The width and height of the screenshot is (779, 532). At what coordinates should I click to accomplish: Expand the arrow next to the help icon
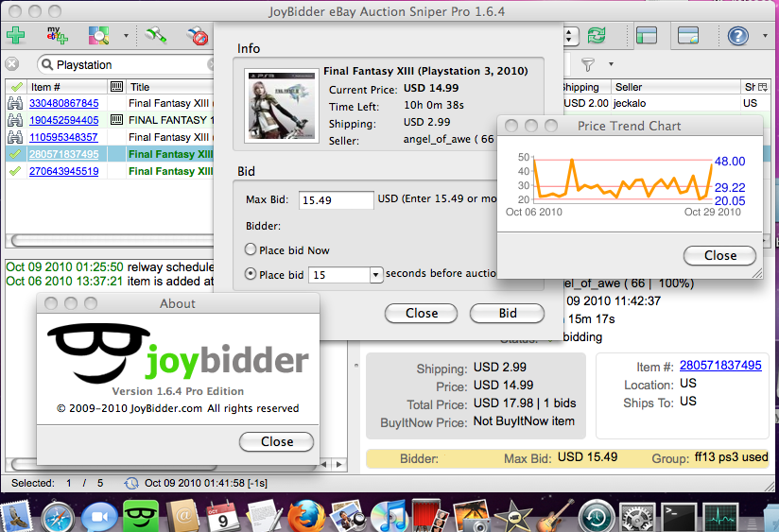[765, 36]
